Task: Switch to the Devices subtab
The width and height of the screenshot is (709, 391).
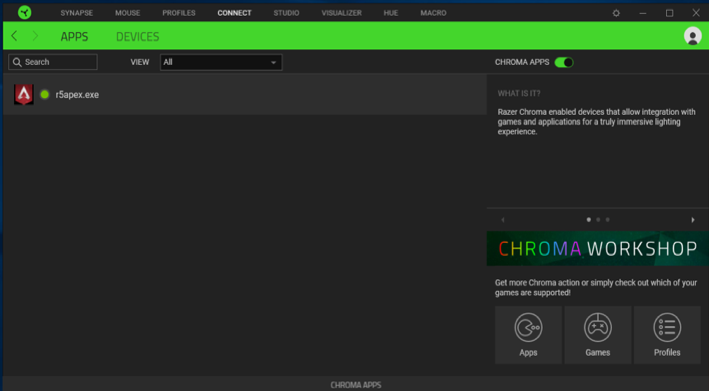Action: 137,37
